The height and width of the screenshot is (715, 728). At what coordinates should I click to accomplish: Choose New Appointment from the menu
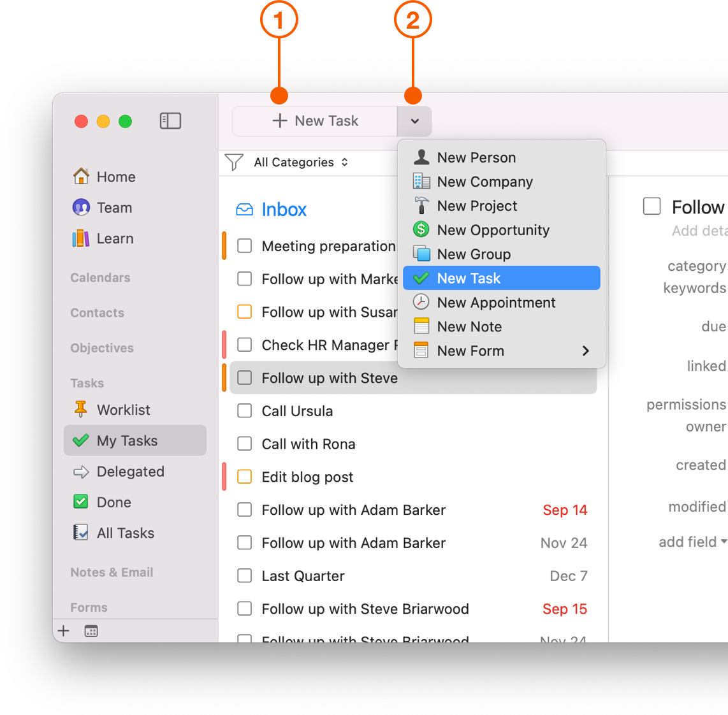(496, 302)
